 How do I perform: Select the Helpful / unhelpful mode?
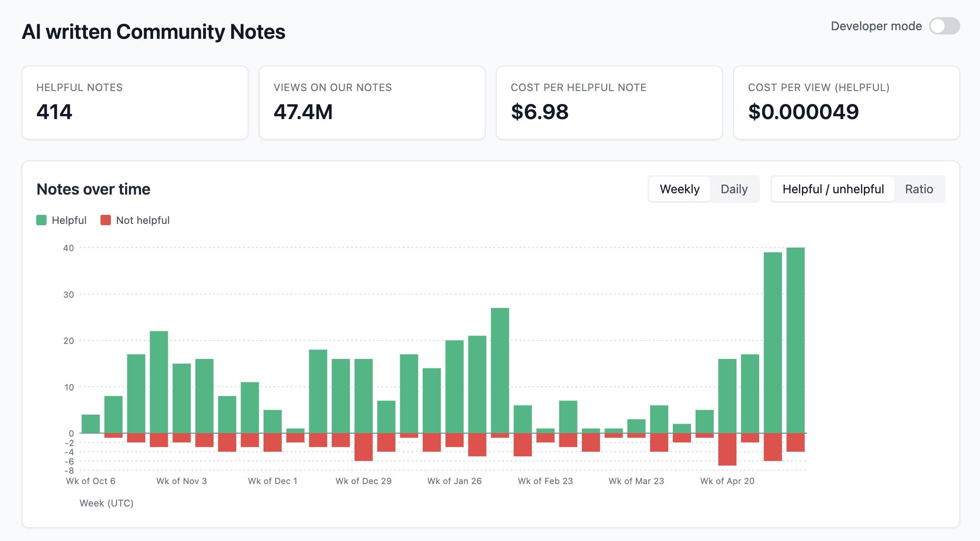(833, 189)
